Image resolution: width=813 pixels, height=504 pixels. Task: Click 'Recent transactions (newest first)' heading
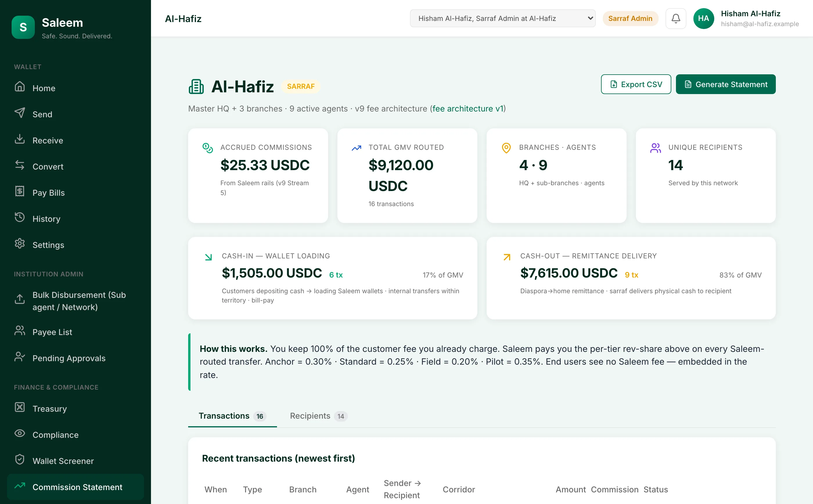pos(278,458)
